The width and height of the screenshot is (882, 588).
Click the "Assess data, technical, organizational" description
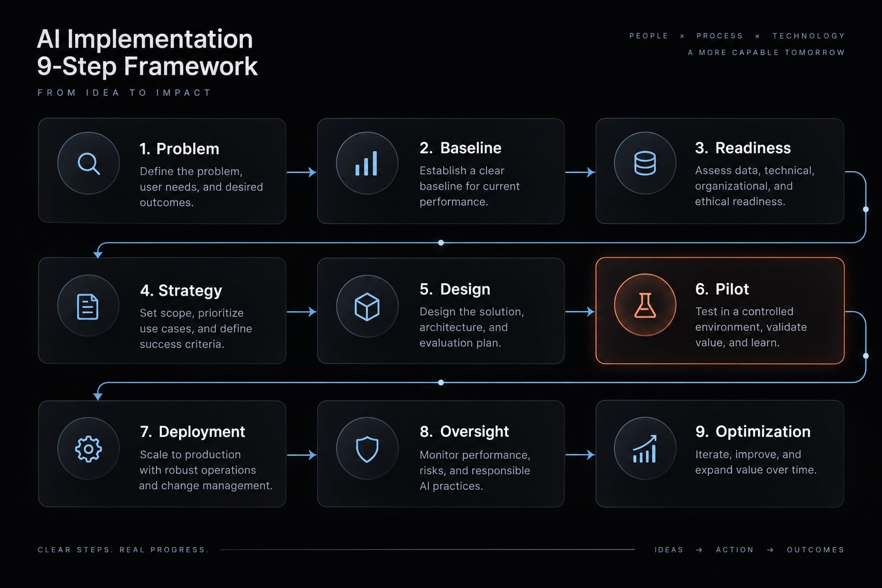755,186
